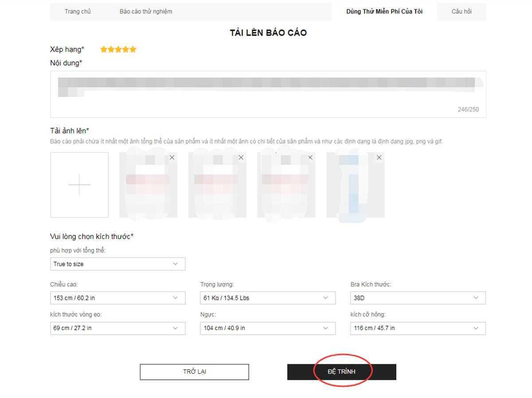Screen dimensions: 532x398
Task: Expand the Ngực bust dropdown
Action: point(267,328)
